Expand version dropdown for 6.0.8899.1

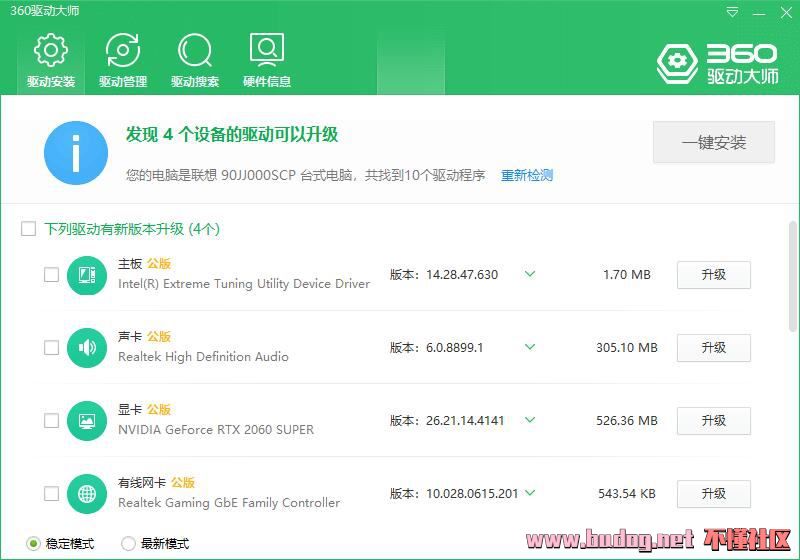[530, 347]
